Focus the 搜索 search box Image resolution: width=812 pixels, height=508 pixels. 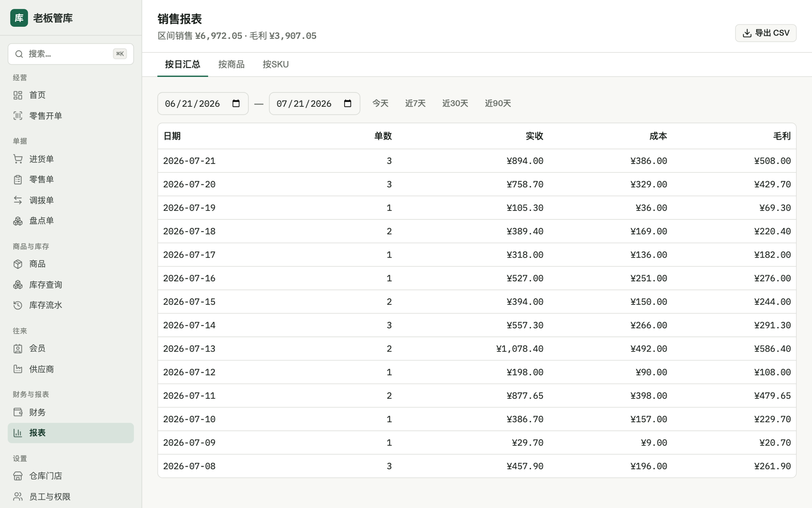pos(71,54)
